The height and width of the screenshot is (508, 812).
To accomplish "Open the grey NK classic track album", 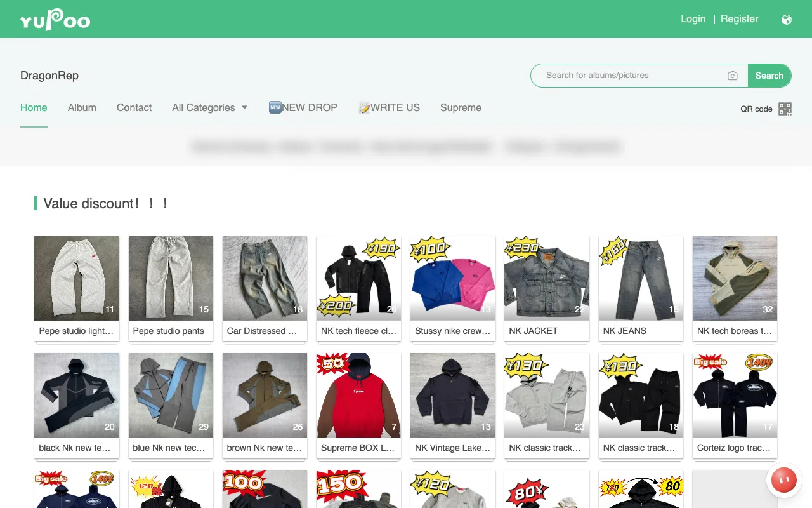I will [547, 395].
